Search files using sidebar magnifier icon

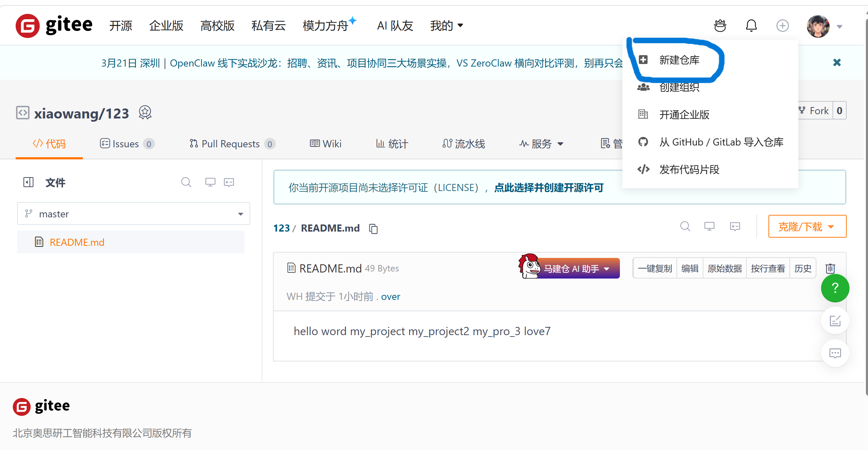click(x=186, y=182)
